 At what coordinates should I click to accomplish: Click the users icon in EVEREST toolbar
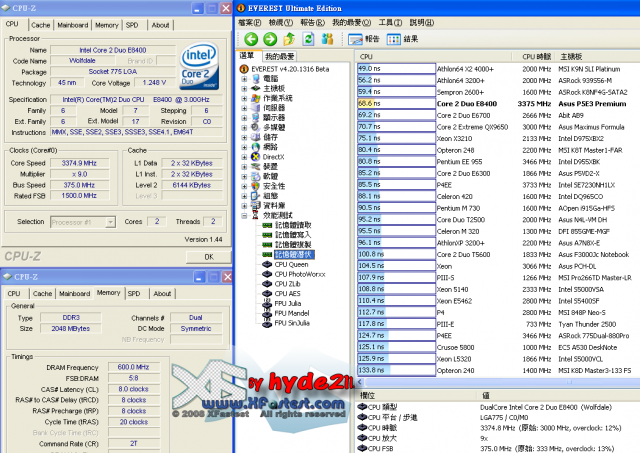pos(327,39)
